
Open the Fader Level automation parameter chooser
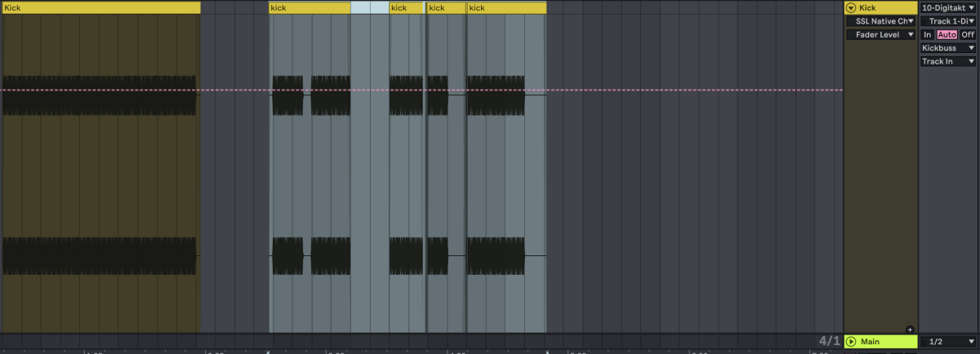[881, 34]
